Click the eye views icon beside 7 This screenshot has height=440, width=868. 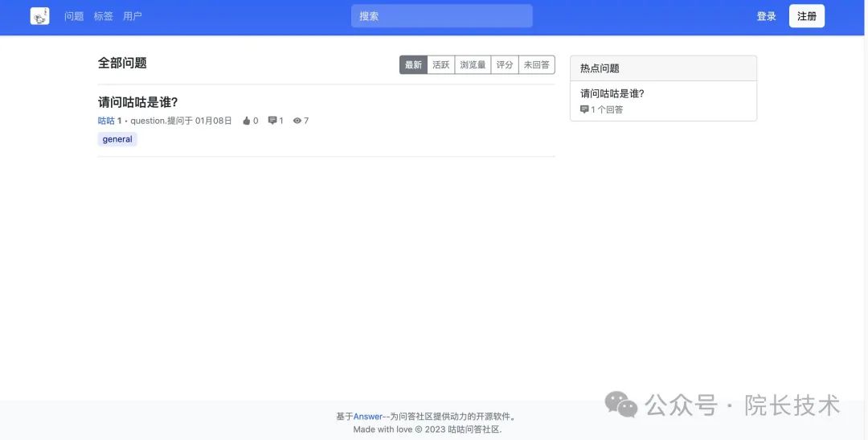pyautogui.click(x=297, y=121)
